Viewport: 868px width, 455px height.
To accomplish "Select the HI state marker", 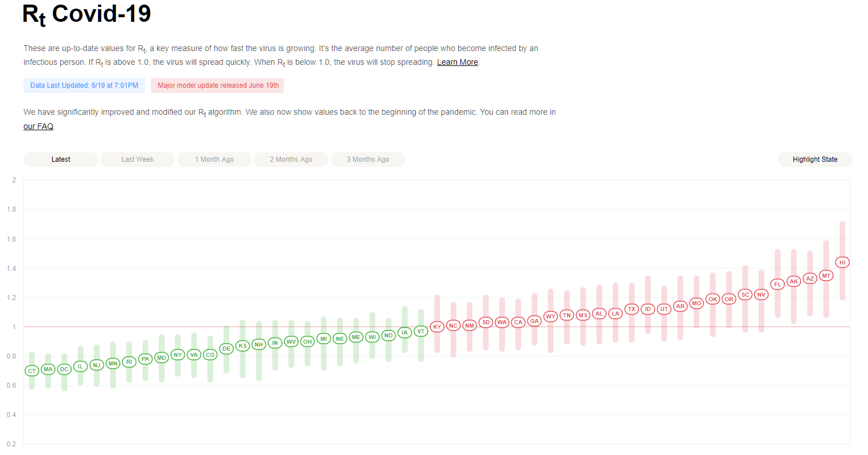I will point(842,262).
